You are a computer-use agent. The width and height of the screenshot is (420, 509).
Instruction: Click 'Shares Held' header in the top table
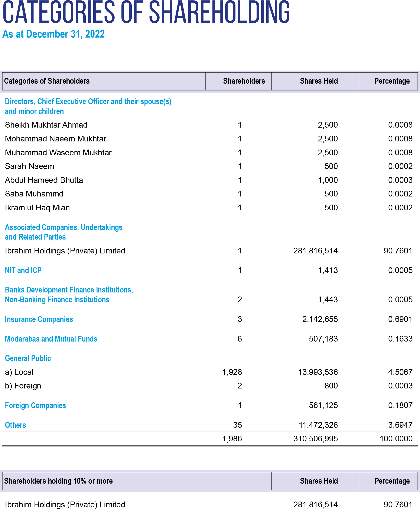(319, 81)
